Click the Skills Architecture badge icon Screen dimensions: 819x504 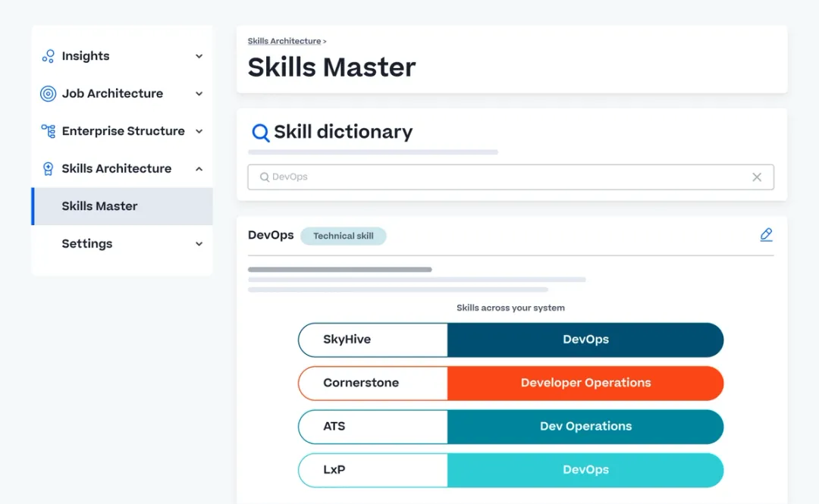[x=48, y=169]
